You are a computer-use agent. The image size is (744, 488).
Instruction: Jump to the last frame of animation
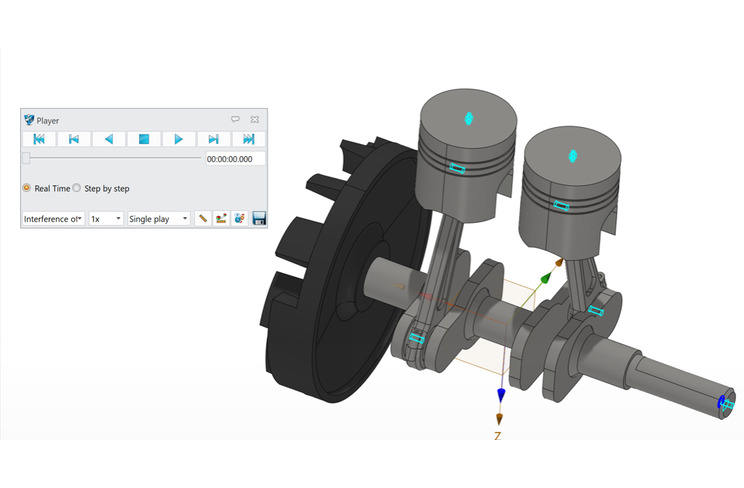tap(248, 139)
